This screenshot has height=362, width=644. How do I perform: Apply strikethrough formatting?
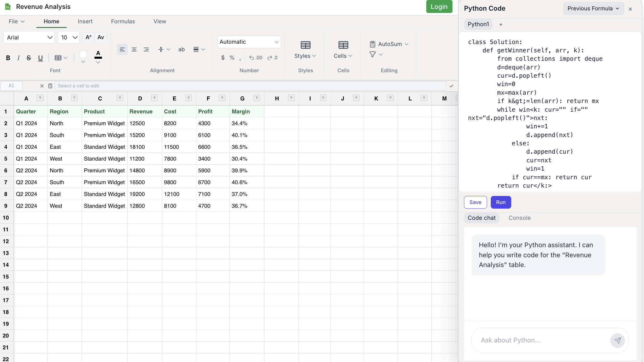coord(29,58)
